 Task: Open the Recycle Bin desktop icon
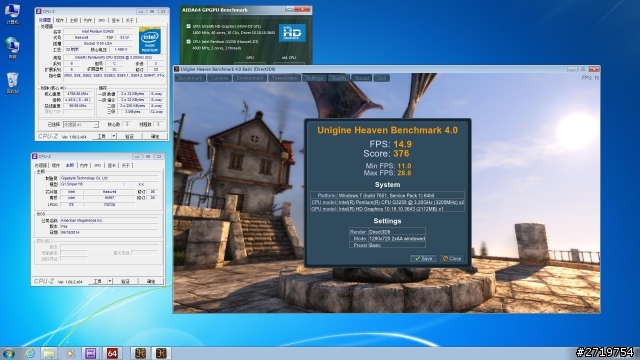pyautogui.click(x=12, y=83)
